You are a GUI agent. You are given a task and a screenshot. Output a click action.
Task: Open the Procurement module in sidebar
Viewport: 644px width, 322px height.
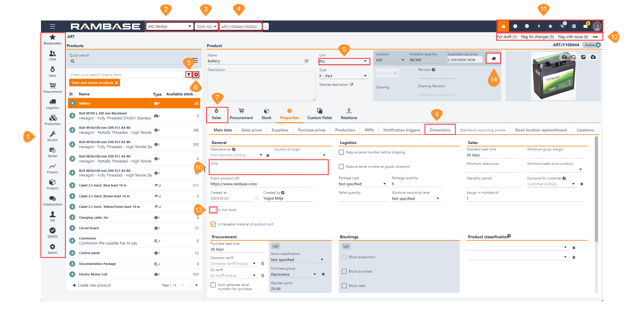click(52, 88)
